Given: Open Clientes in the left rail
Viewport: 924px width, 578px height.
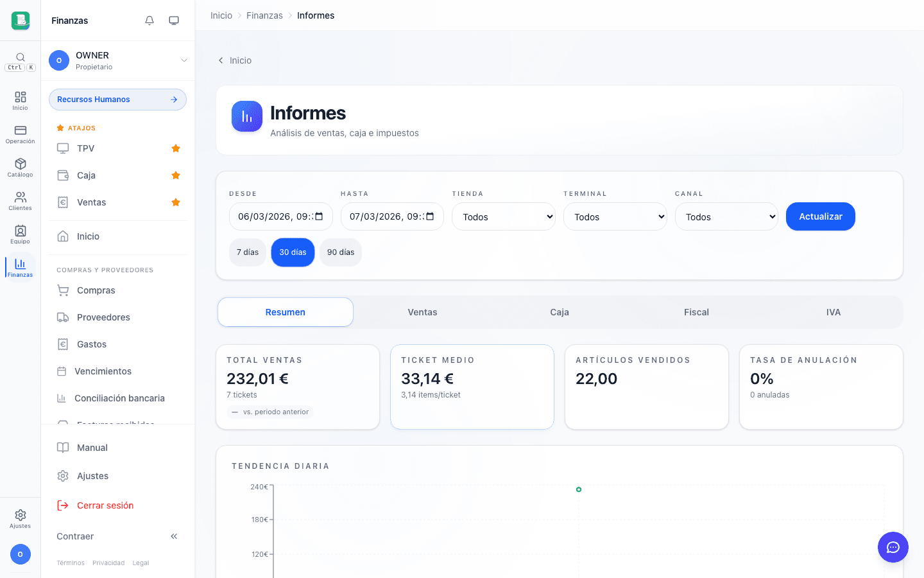Looking at the screenshot, I should pyautogui.click(x=21, y=200).
